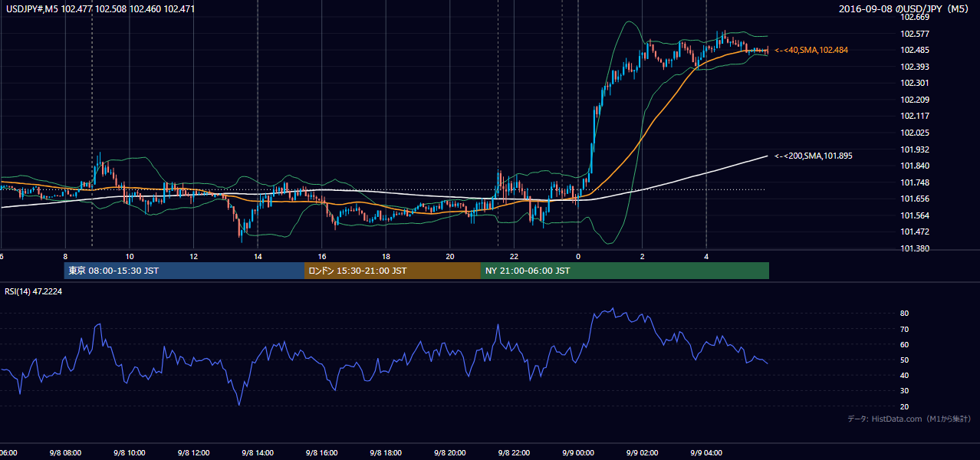
Task: Click the 200 SMA label reading 101.895
Action: pos(813,156)
